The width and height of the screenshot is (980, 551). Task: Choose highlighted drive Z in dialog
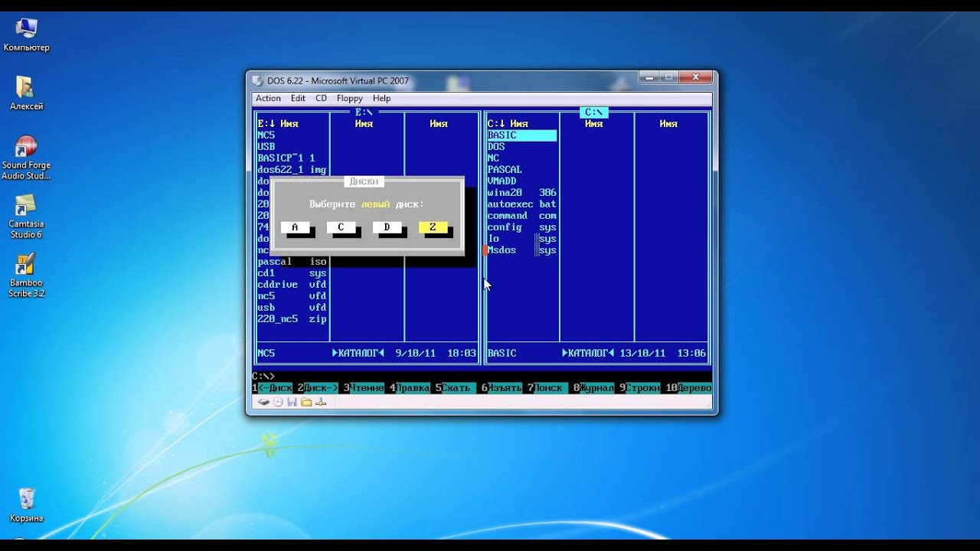433,227
